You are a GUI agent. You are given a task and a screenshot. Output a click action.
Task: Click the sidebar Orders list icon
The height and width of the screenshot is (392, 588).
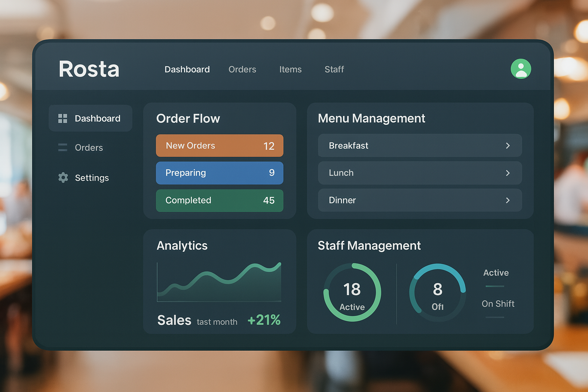(x=63, y=147)
